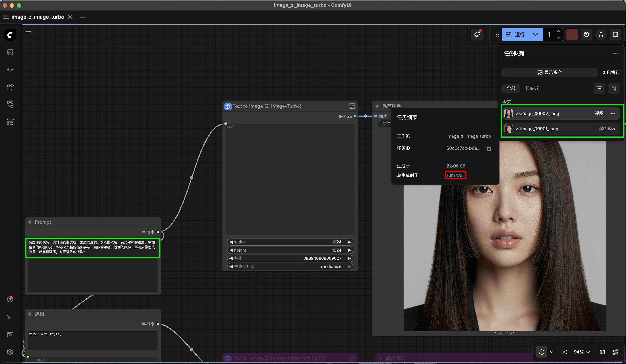Click the 显示资产 button

(x=549, y=72)
